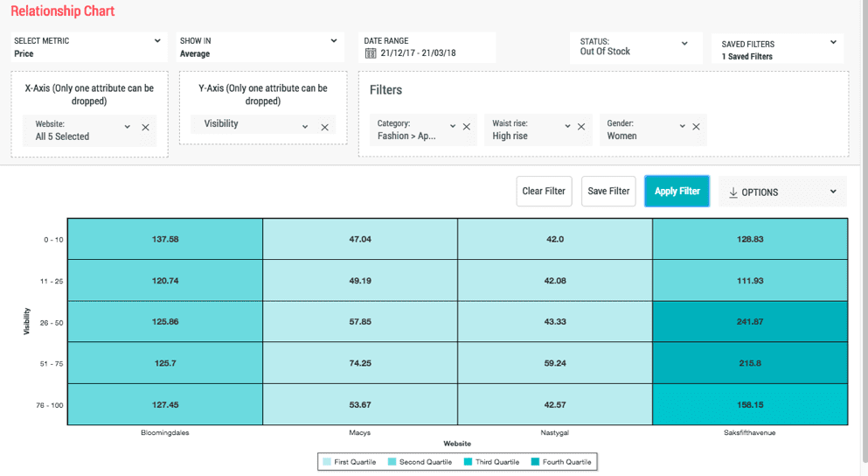Open the Website chevron in X-Axis
The width and height of the screenshot is (868, 476).
point(128,127)
